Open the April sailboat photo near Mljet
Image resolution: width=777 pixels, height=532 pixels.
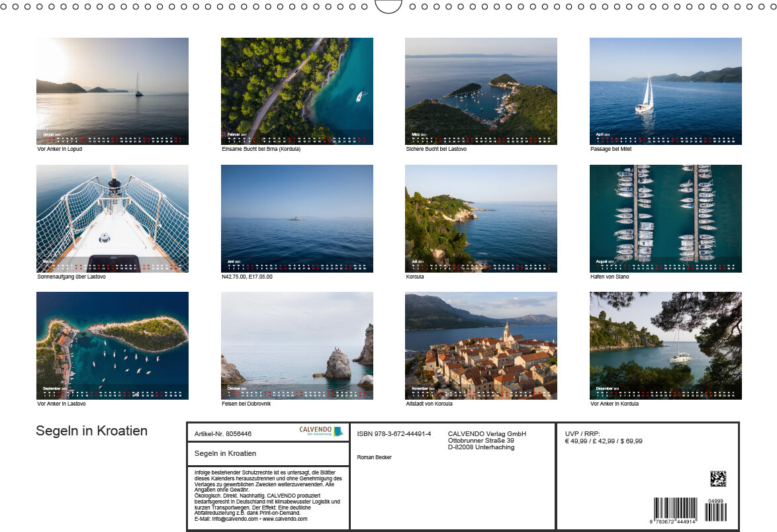(x=666, y=91)
